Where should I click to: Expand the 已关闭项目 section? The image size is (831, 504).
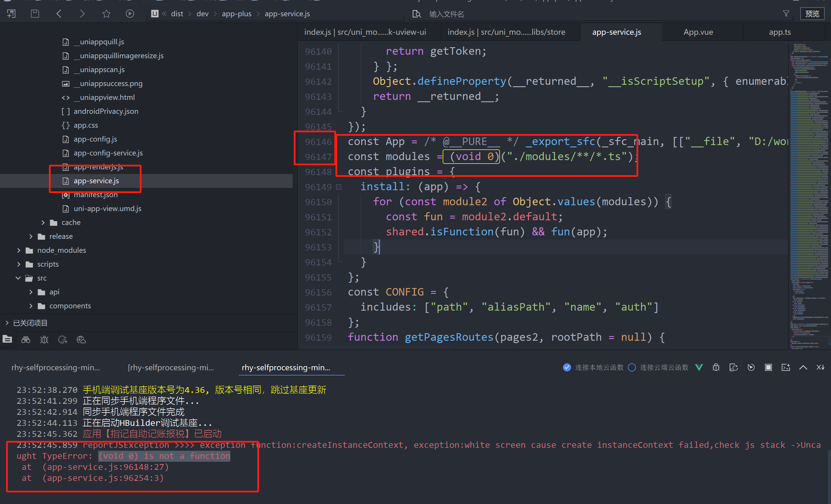click(x=7, y=323)
